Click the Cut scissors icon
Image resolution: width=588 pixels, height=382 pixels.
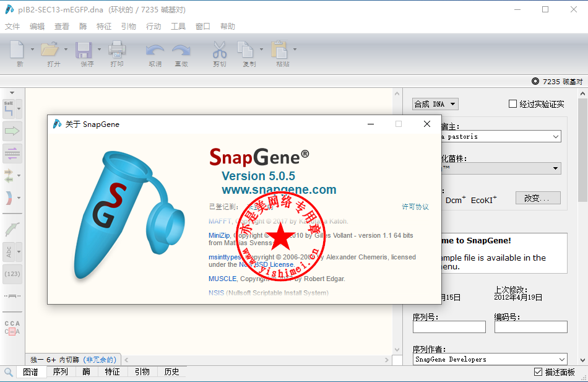219,49
